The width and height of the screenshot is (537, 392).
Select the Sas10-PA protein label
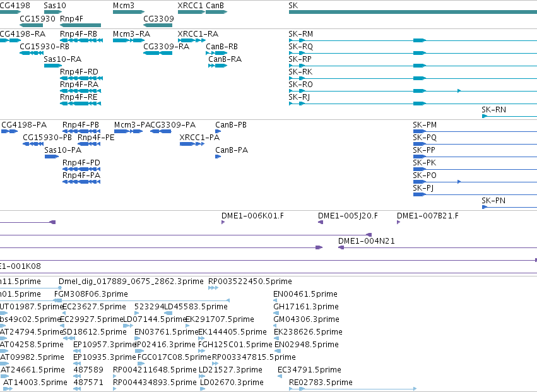pyautogui.click(x=63, y=150)
